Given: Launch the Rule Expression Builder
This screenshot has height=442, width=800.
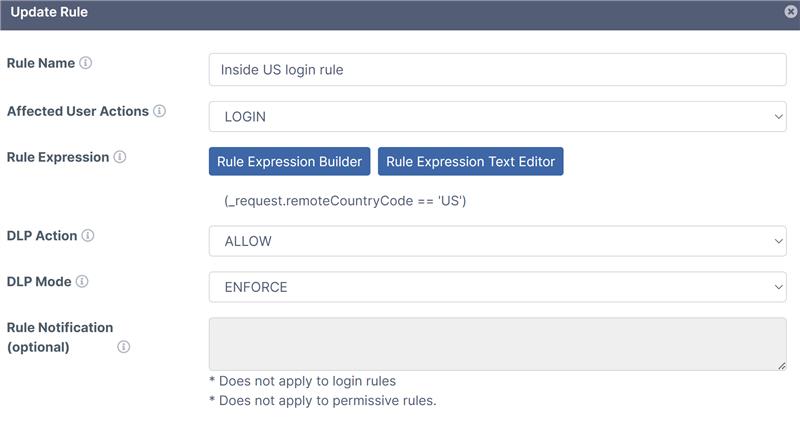Looking at the screenshot, I should 290,162.
